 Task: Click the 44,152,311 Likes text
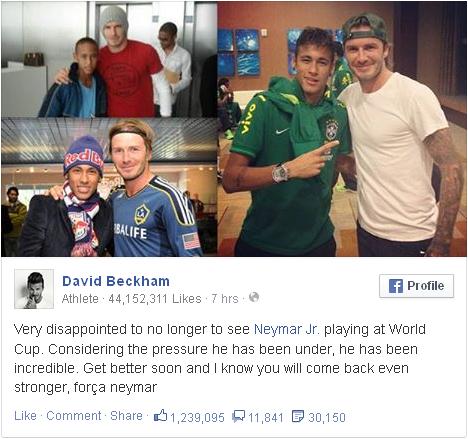coord(155,299)
